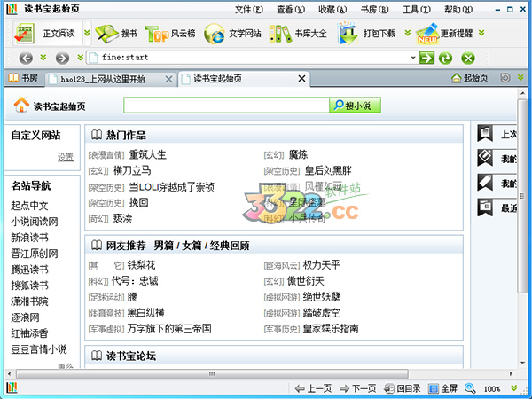This screenshot has height=399, width=532.
Task: Open forward history dropdown arrow
Action: pos(81,57)
